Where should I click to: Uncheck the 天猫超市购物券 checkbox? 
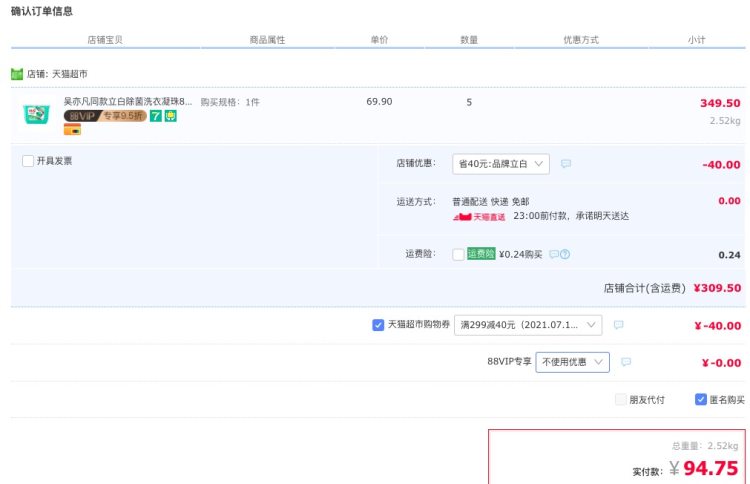pos(378,325)
